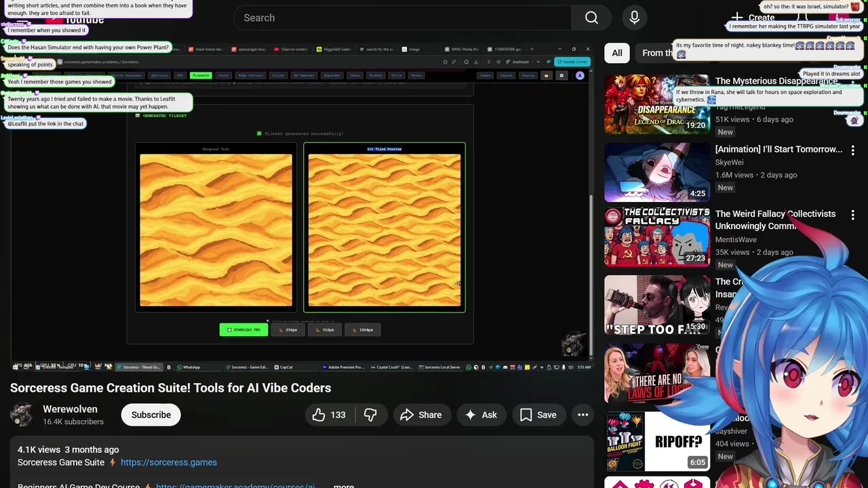The width and height of the screenshot is (868, 488).
Task: Open the three-dot more actions menu
Action: [x=583, y=415]
